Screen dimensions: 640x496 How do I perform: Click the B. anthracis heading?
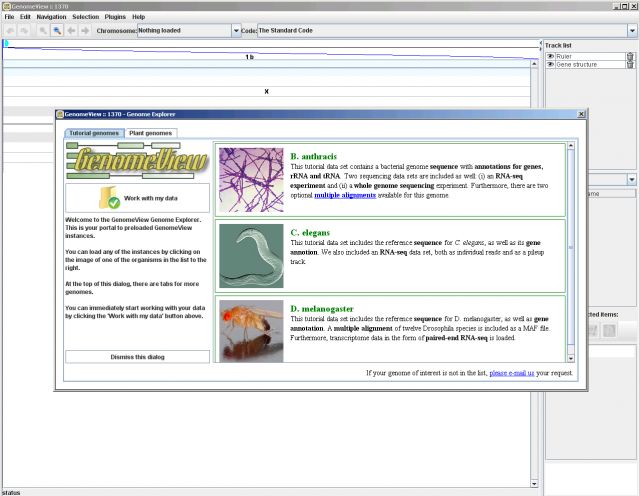(x=313, y=156)
